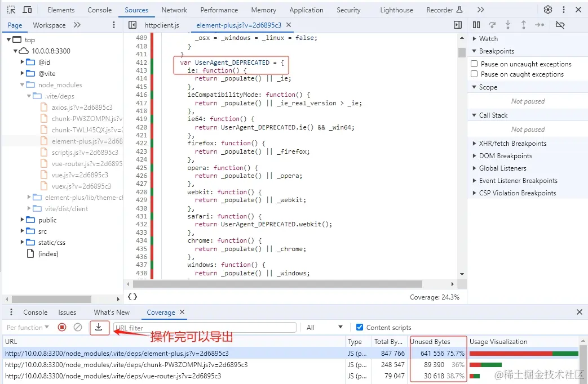
Task: Expand the src folder
Action: 22,231
